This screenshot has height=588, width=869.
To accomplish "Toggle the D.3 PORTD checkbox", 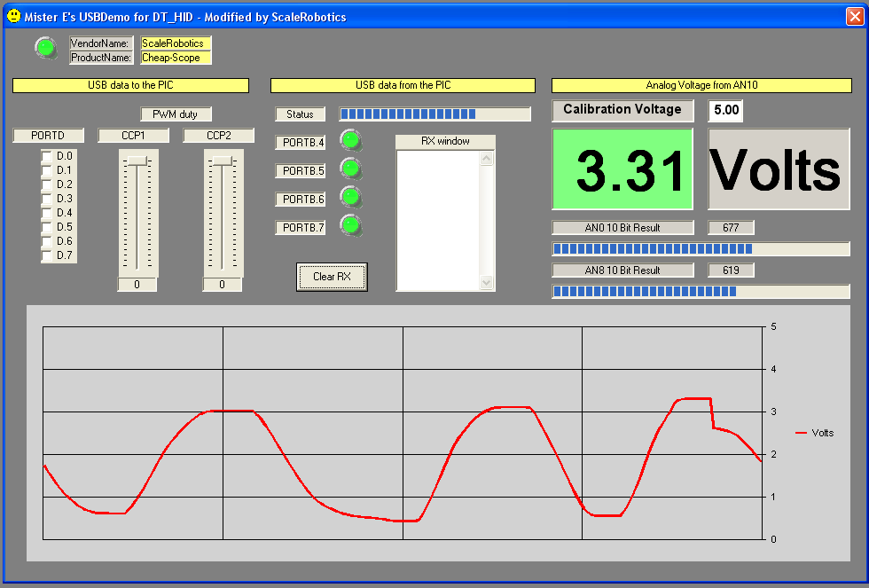I will point(47,199).
